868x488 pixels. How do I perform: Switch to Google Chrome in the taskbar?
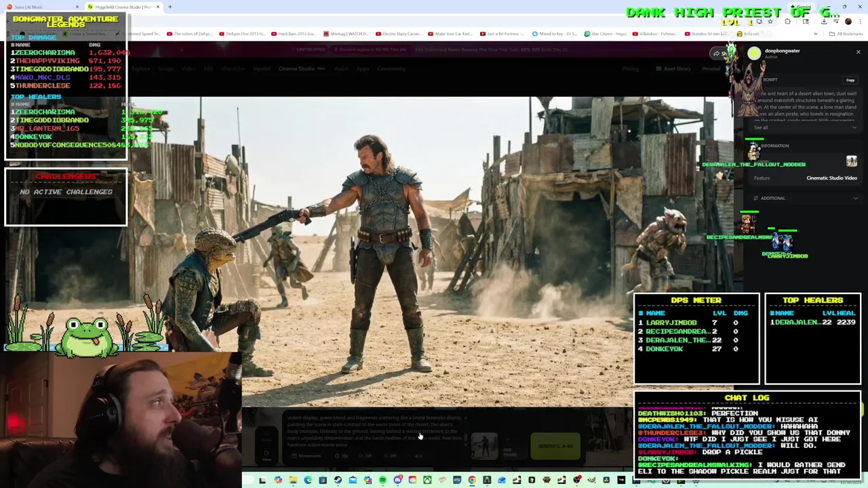coord(472,480)
